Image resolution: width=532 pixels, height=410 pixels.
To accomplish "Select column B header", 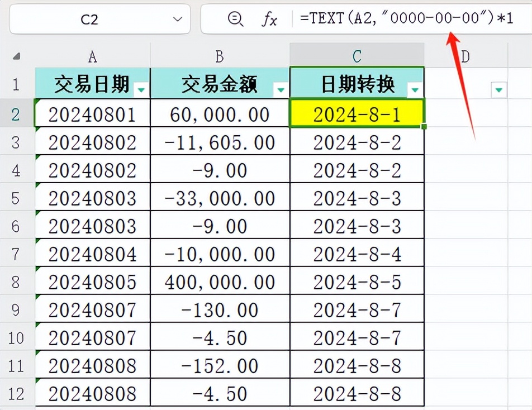I will click(x=220, y=56).
